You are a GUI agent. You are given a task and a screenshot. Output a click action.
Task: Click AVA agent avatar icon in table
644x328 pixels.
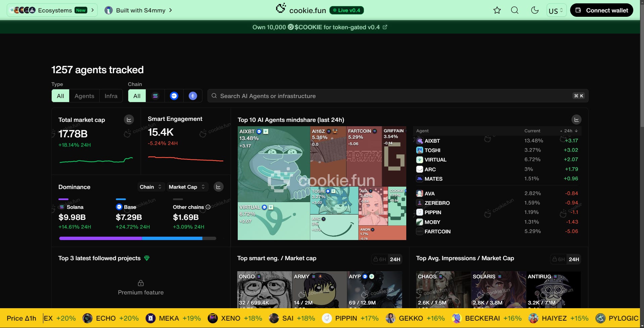(420, 193)
